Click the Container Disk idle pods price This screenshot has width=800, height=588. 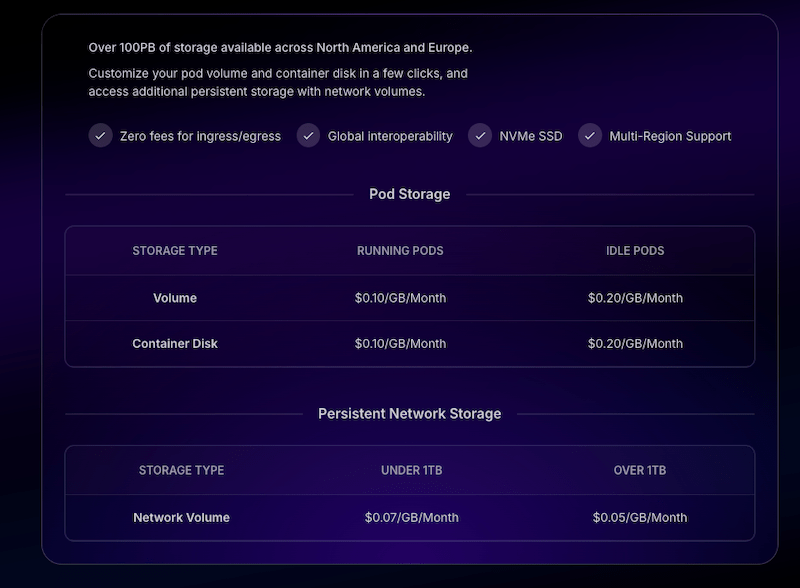[x=635, y=344]
